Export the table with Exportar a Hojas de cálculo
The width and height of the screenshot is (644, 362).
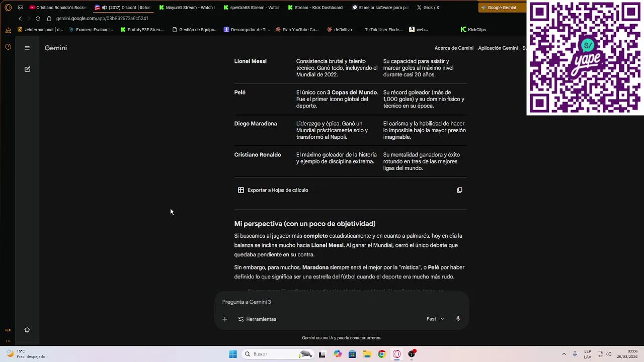(x=273, y=190)
